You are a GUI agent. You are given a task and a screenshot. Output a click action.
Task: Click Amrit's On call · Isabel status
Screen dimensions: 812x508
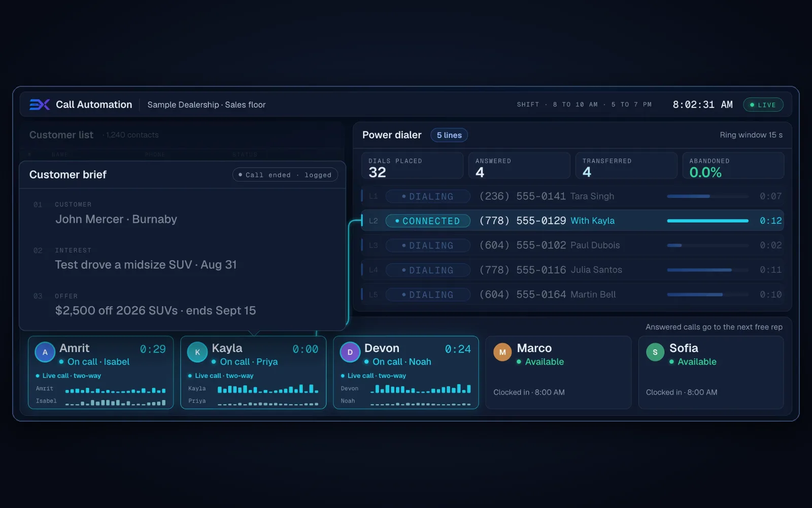click(94, 362)
